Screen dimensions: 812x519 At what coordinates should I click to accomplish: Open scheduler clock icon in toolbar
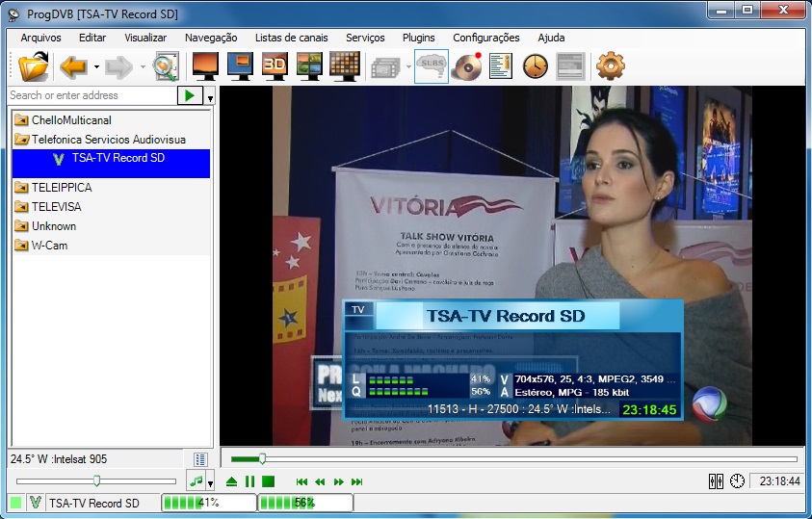pos(536,66)
